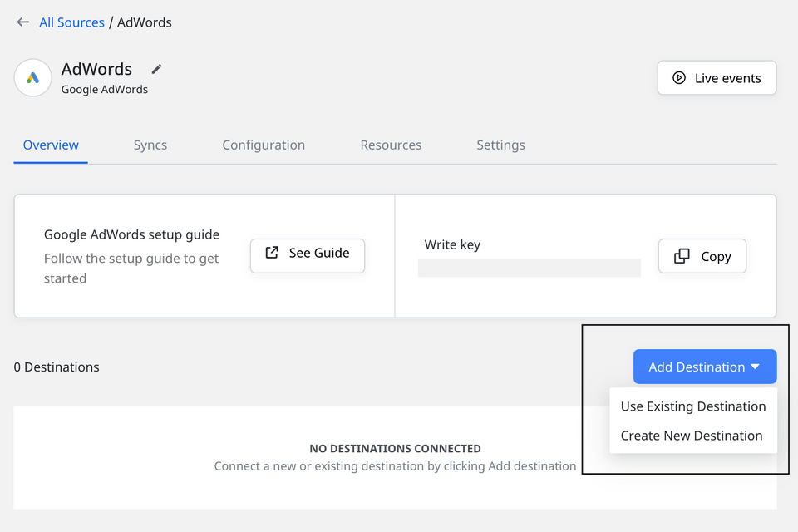Click the back arrow icon
This screenshot has height=532, width=798.
[x=22, y=22]
